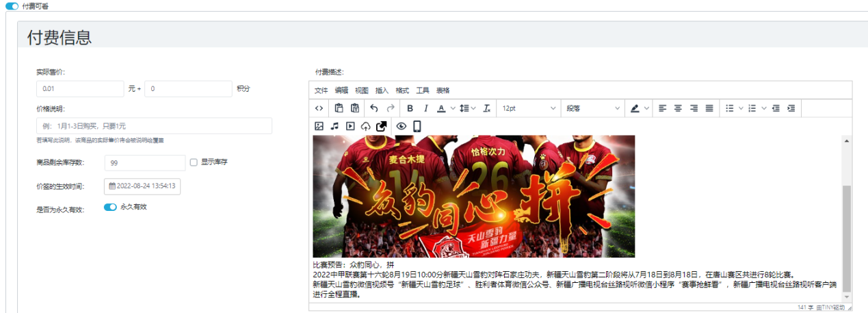Open the 表格 menu
Image resolution: width=868 pixels, height=313 pixels.
[x=443, y=90]
